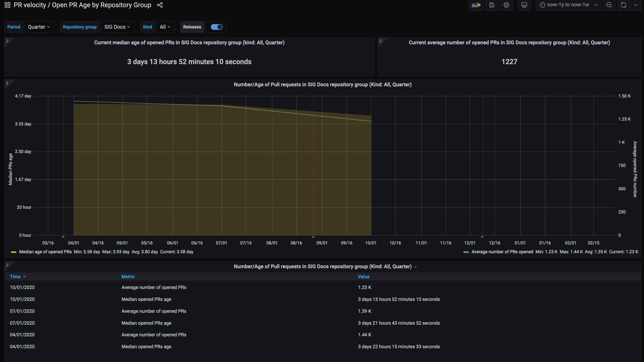Zoom out the time range

(609, 5)
